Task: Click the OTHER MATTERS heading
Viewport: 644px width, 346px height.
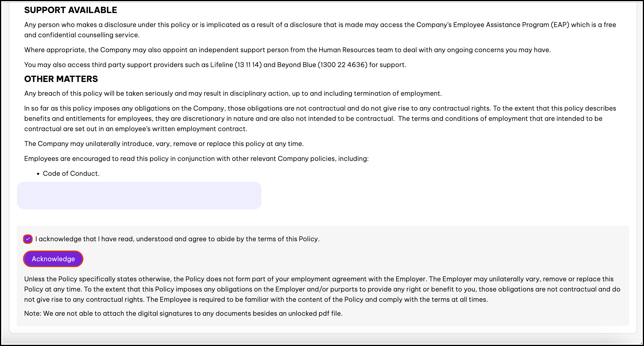Action: tap(61, 79)
